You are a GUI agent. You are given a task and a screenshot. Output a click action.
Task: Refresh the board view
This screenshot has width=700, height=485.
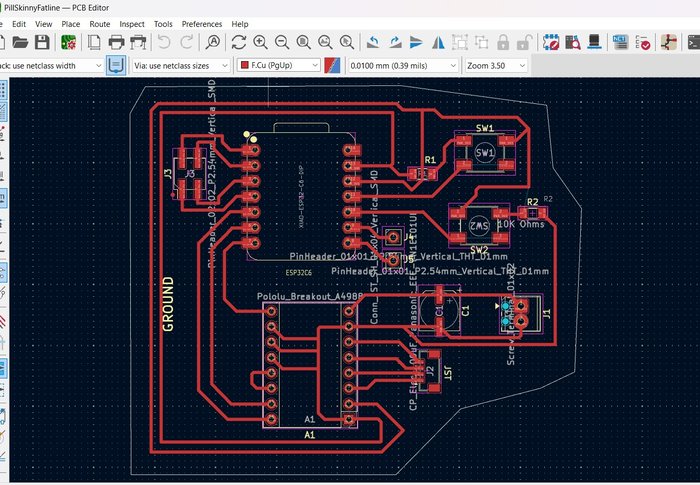239,42
